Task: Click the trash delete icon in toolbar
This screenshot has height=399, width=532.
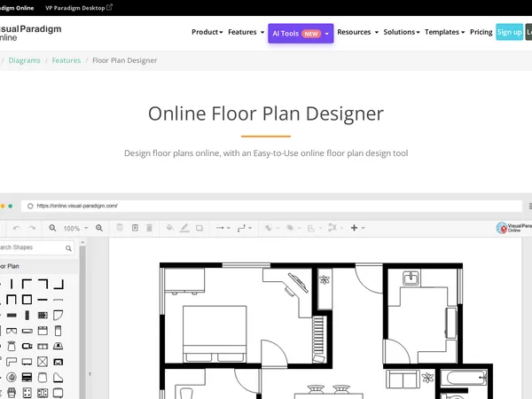Action: [149, 228]
